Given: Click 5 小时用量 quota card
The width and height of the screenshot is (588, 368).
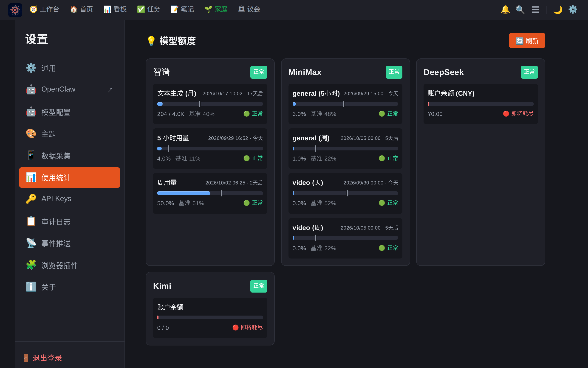Looking at the screenshot, I should tap(210, 149).
